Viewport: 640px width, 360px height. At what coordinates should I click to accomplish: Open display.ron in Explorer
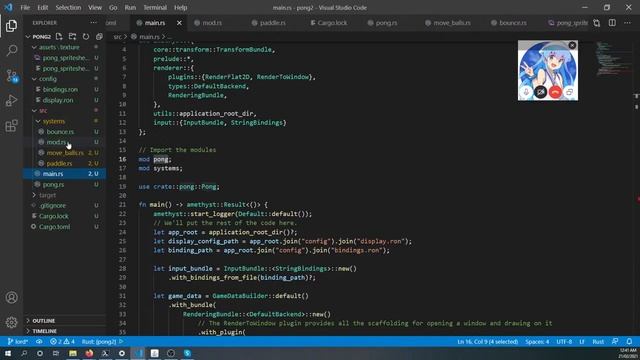58,100
